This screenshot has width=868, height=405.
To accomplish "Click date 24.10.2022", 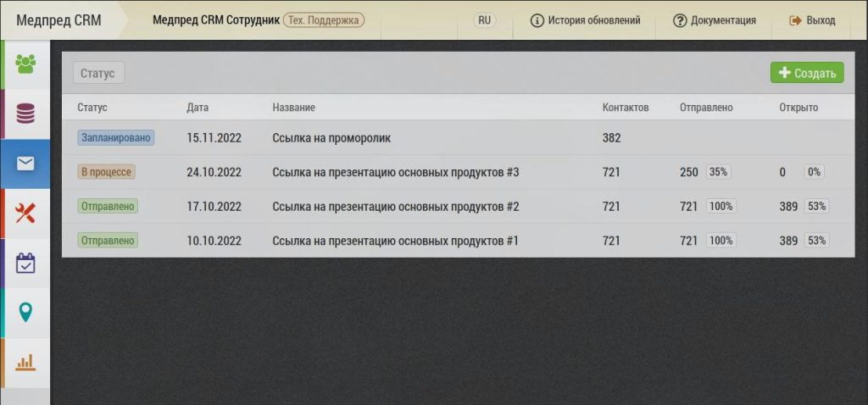I will (214, 173).
